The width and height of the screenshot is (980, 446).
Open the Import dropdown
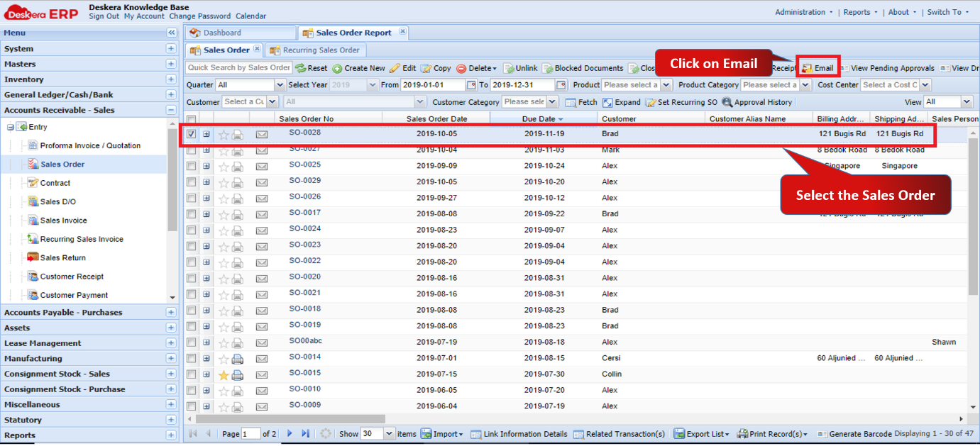pyautogui.click(x=442, y=434)
